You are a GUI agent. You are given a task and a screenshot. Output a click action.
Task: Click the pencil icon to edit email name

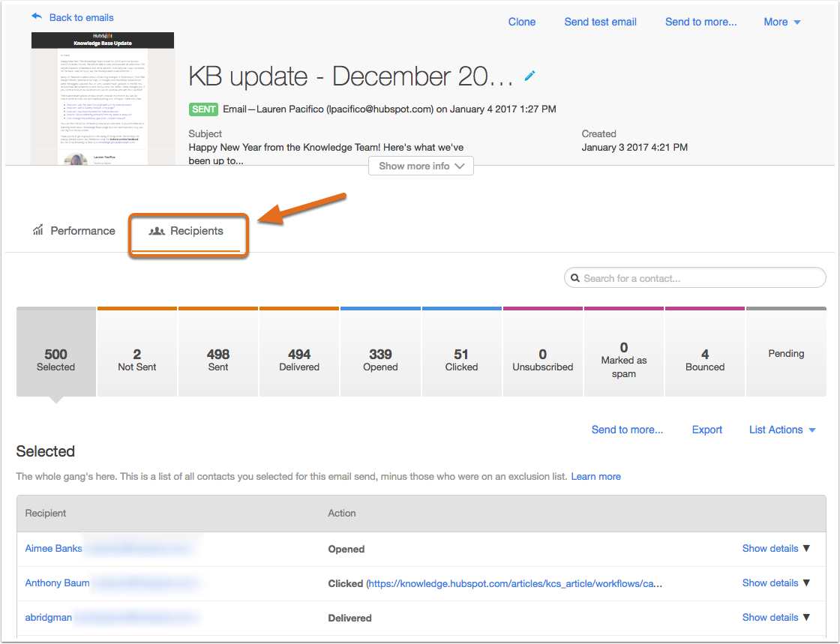pos(529,76)
